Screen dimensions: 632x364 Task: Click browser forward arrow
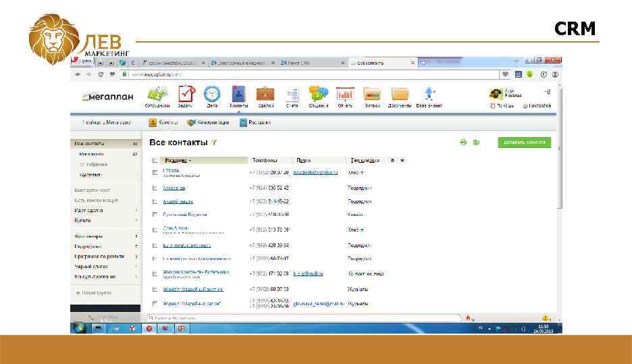click(89, 74)
